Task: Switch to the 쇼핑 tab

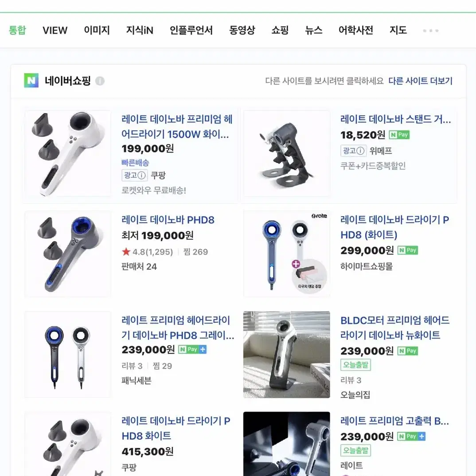Action: pos(280,30)
